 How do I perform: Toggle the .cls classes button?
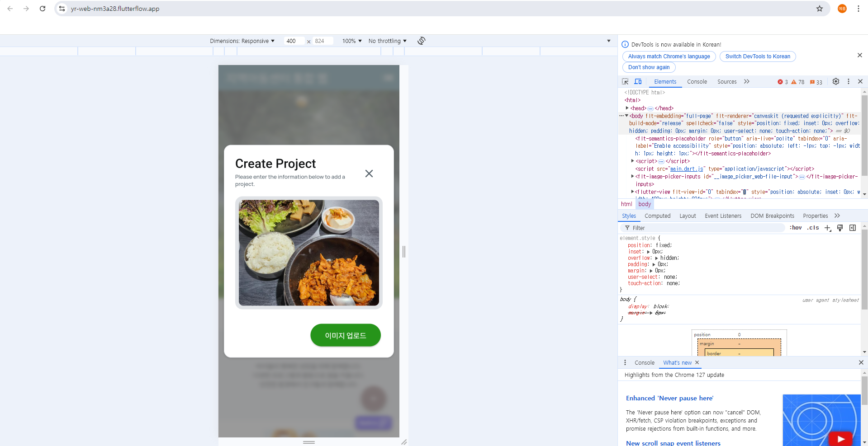[813, 228]
